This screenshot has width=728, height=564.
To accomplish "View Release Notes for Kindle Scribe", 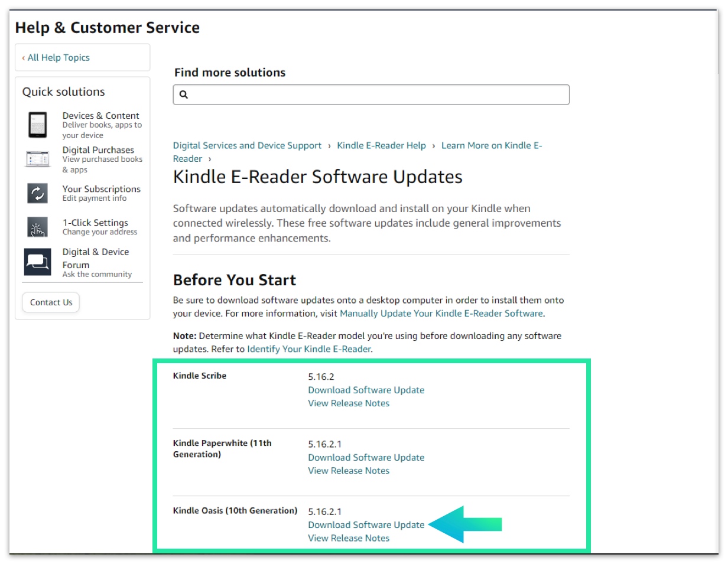I will 349,403.
